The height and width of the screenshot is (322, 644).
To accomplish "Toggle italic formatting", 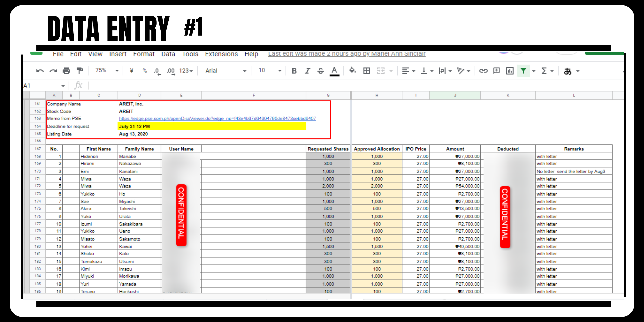I will pyautogui.click(x=307, y=71).
